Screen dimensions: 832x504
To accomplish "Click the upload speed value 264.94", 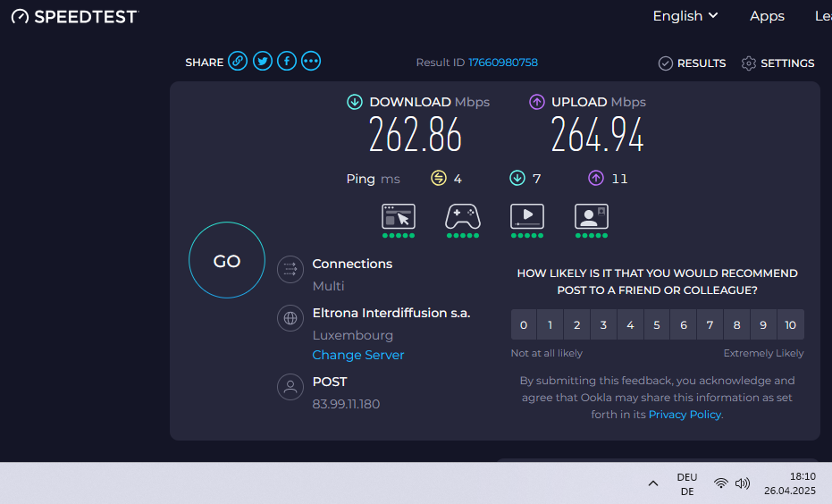I will point(598,135).
